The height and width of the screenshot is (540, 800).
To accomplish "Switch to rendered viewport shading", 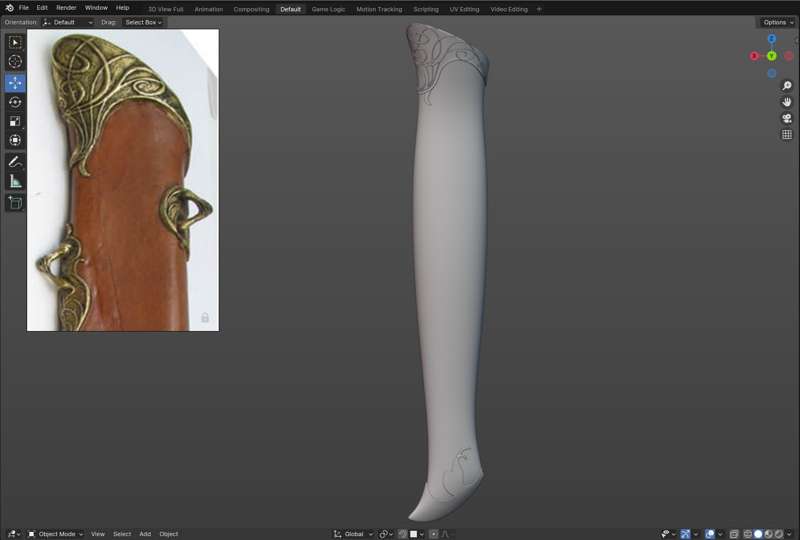I will coord(779,534).
